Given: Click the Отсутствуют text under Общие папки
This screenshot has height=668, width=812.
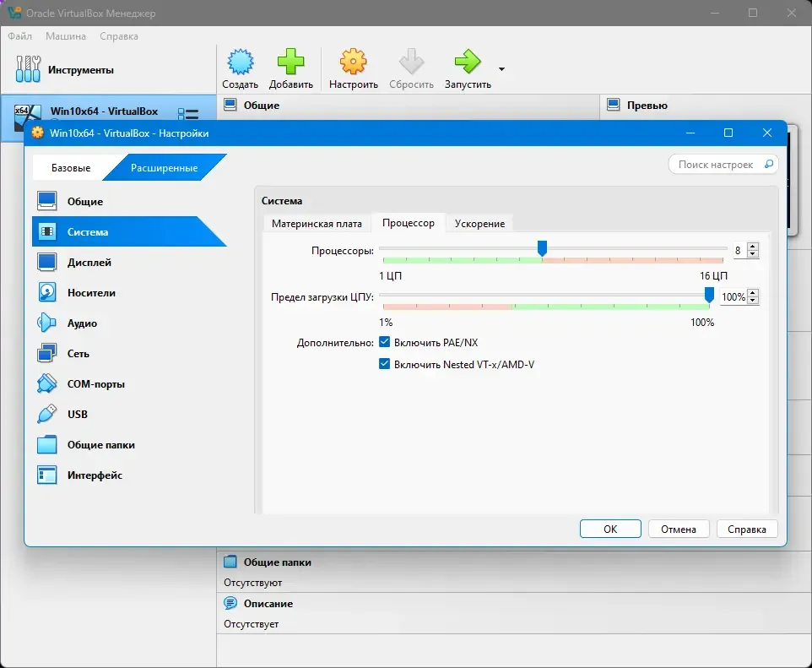Looking at the screenshot, I should [x=252, y=583].
